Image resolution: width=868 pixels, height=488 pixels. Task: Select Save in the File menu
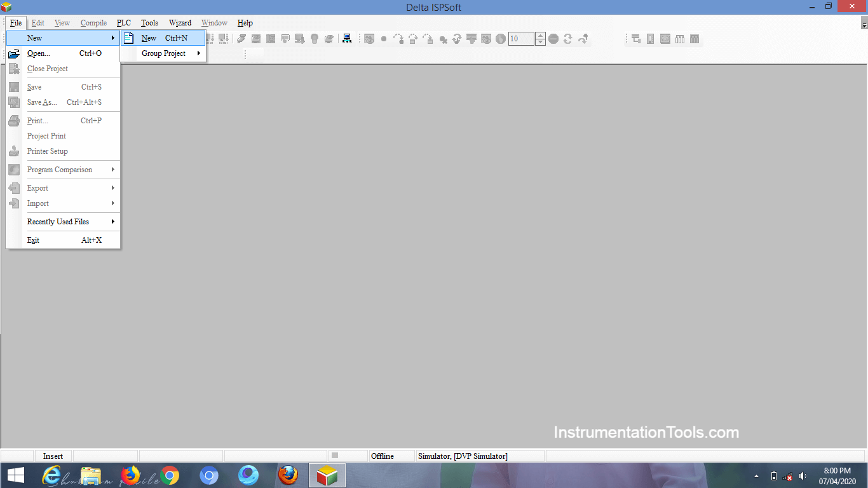pos(63,87)
